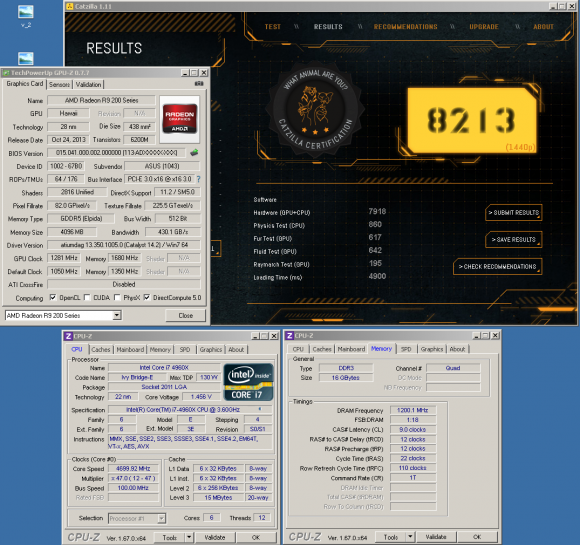This screenshot has width=580, height=545.
Task: Click the Intel Core i7 4960X name field
Action: [164, 367]
